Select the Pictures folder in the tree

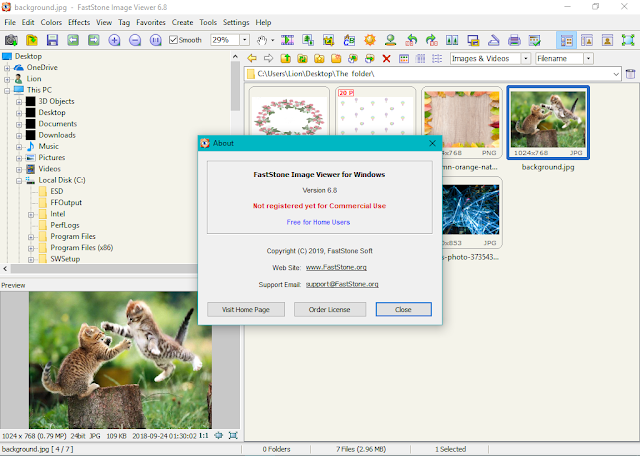point(51,158)
